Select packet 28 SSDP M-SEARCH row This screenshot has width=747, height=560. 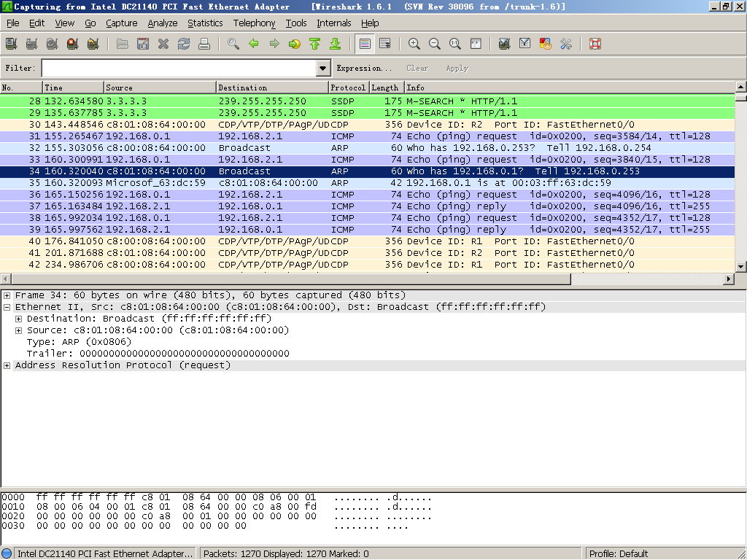(368, 101)
